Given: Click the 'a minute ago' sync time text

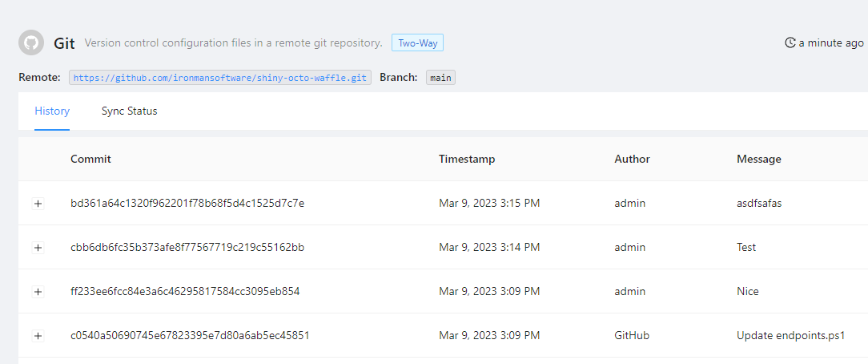Looking at the screenshot, I should [x=831, y=42].
